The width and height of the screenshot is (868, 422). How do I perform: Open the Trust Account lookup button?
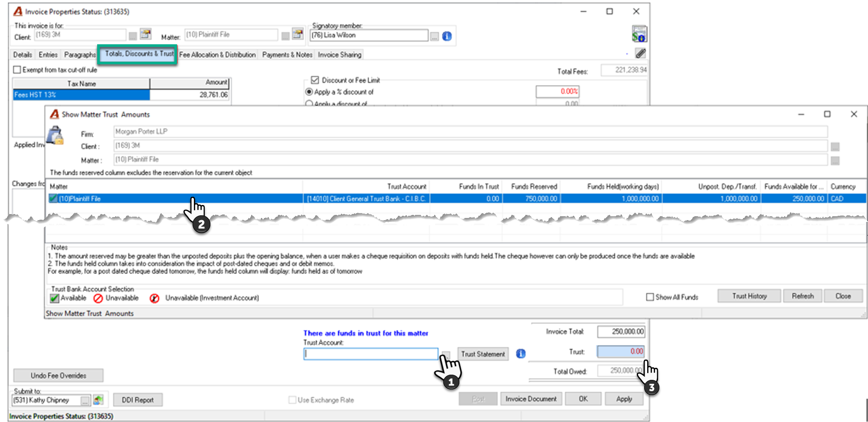pyautogui.click(x=445, y=355)
